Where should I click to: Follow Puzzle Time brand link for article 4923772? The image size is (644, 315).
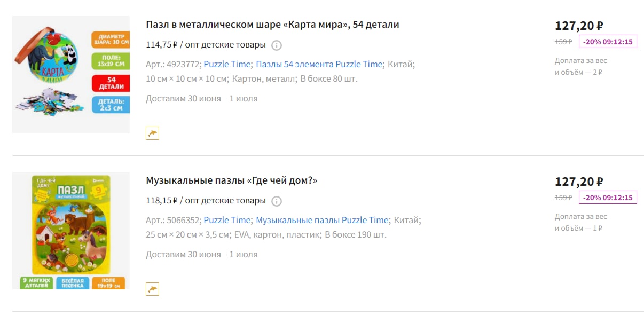[227, 64]
